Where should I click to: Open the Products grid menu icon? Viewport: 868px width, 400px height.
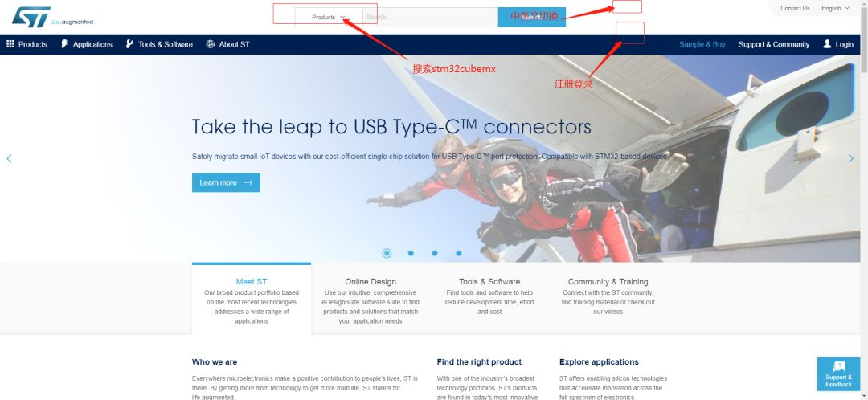point(10,44)
